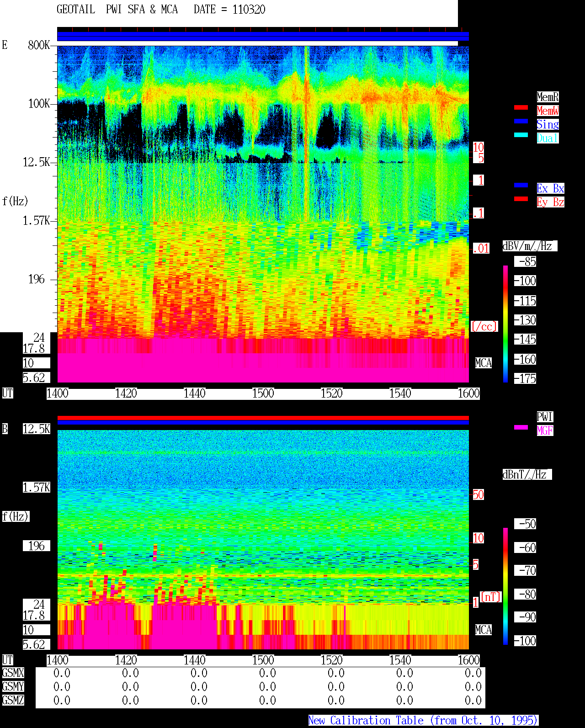585x728 pixels.
Task: Click the red Ey Bz legend swatch
Action: (521, 199)
